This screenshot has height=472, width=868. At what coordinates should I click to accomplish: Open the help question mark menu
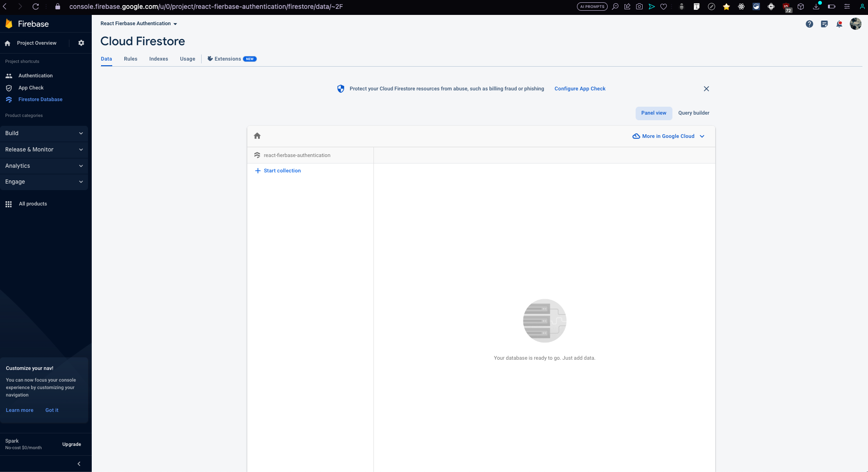(x=809, y=24)
